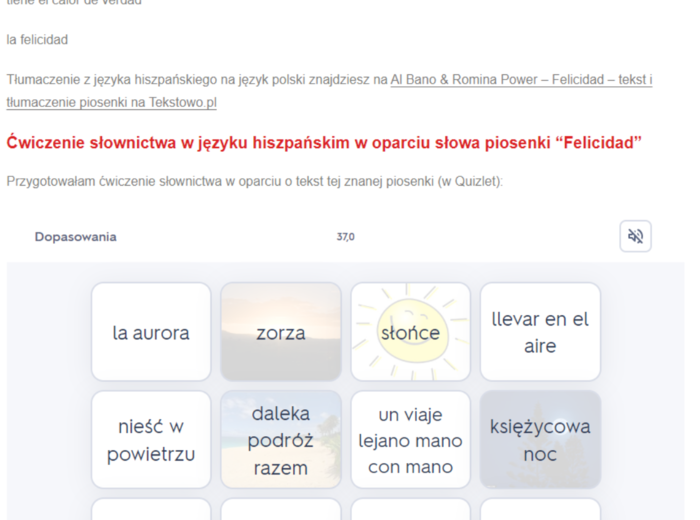Viewport: 700px width, 520px height.
Task: Tap the 'un viaje lejano mano con mano' card
Action: point(410,440)
